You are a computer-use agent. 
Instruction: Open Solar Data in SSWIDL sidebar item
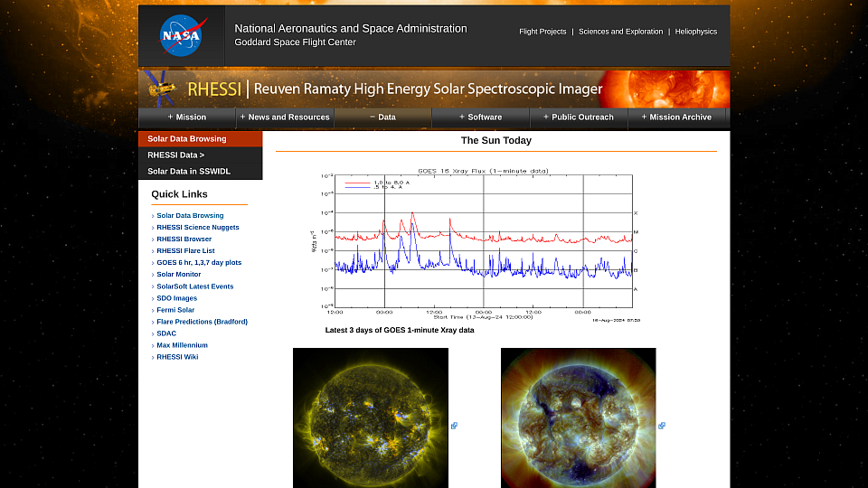(201, 172)
